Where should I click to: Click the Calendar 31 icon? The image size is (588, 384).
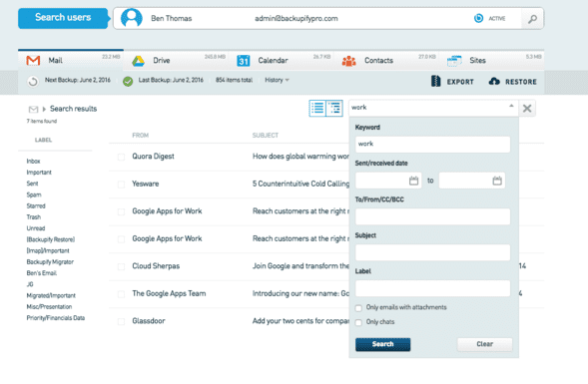tap(244, 60)
